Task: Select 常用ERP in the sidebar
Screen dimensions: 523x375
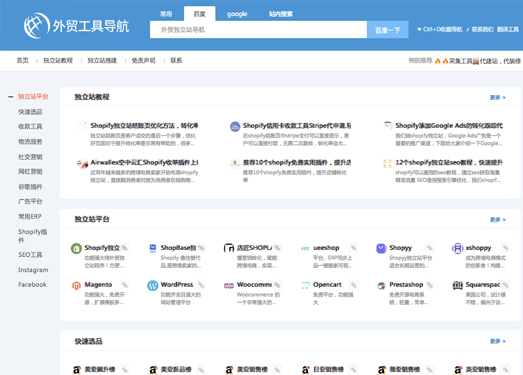Action: [x=30, y=217]
